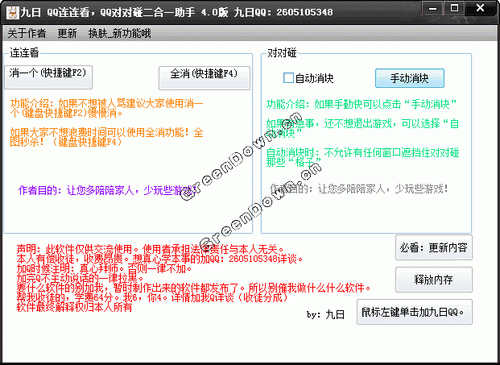Image resolution: width=500 pixels, height=365 pixels.
Task: Open the 更新 menu
Action: 67,33
